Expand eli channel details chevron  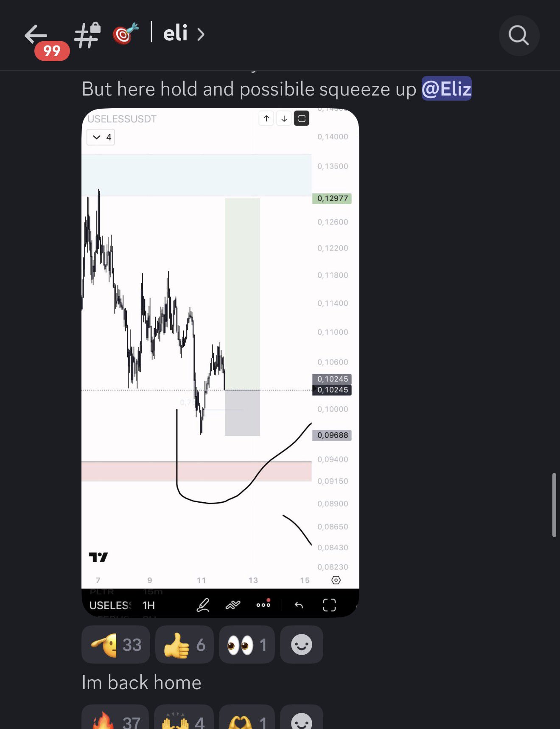[201, 34]
